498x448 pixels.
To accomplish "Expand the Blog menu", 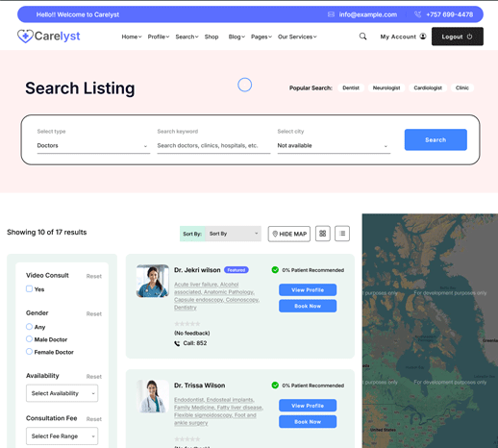I will tap(237, 37).
